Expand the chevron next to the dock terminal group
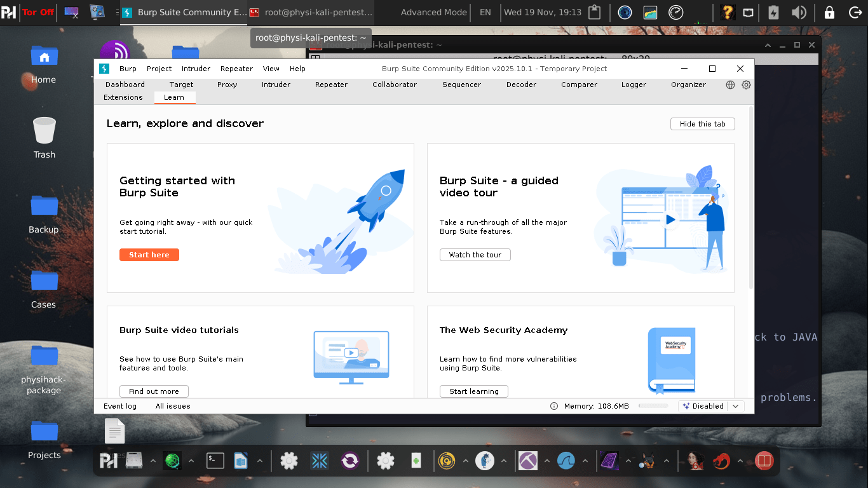The image size is (868, 488). point(260,461)
